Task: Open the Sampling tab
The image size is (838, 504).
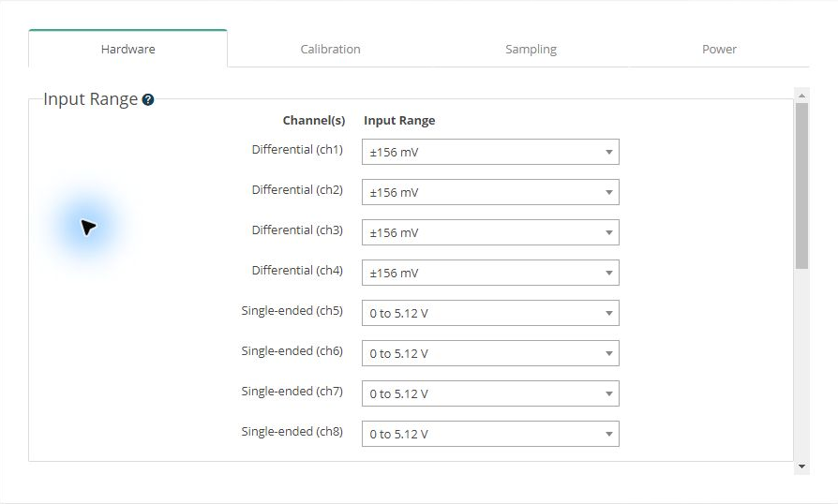Action: coord(531,49)
